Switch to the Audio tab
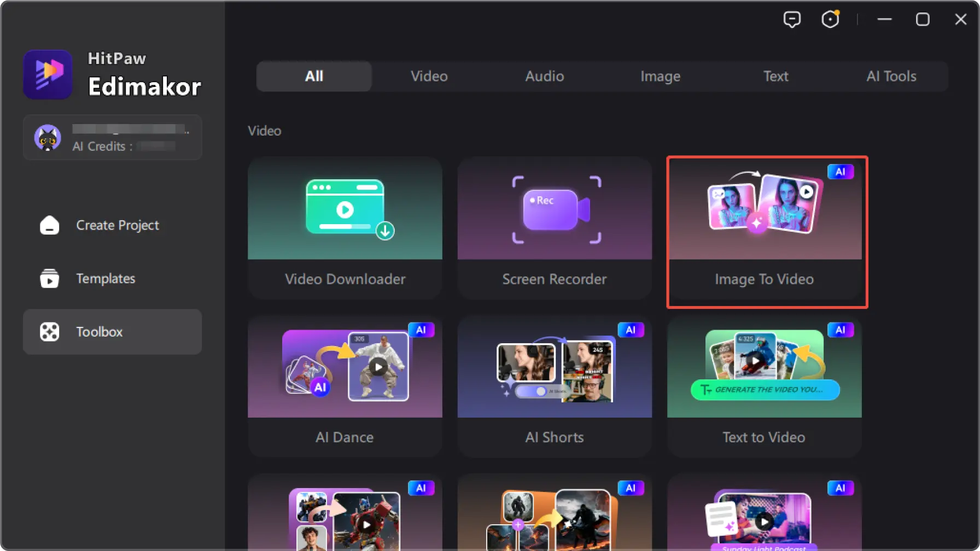This screenshot has height=551, width=980. pyautogui.click(x=545, y=76)
